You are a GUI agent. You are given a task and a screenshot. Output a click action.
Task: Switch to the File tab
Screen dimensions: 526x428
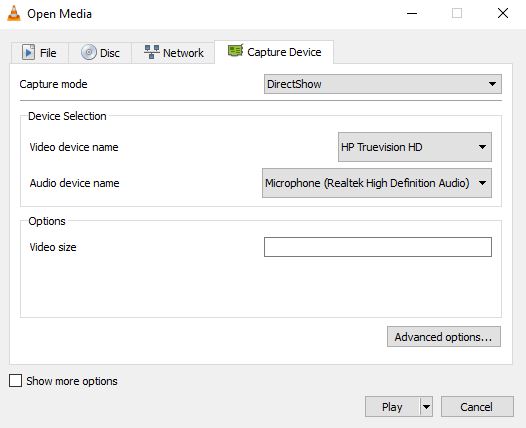point(40,53)
